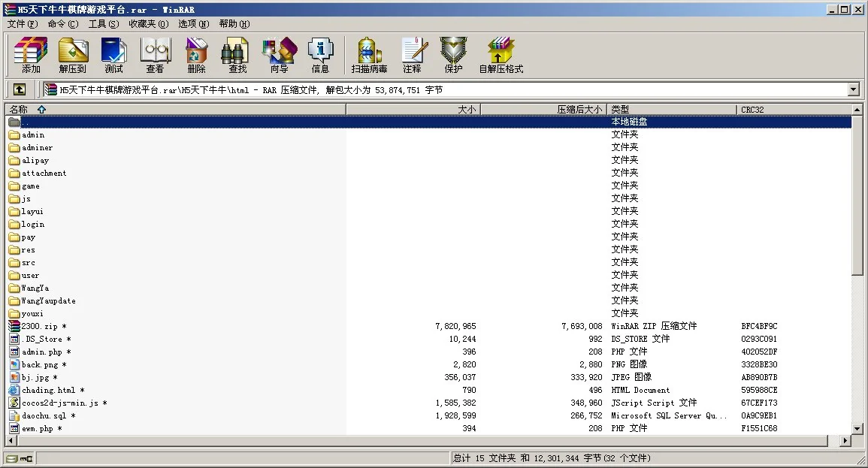
Task: Go up one folder level button
Action: pyautogui.click(x=20, y=89)
